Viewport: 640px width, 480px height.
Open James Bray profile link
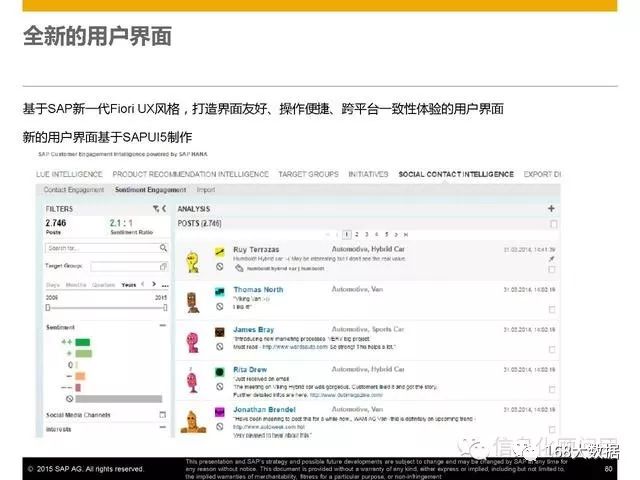tap(253, 329)
